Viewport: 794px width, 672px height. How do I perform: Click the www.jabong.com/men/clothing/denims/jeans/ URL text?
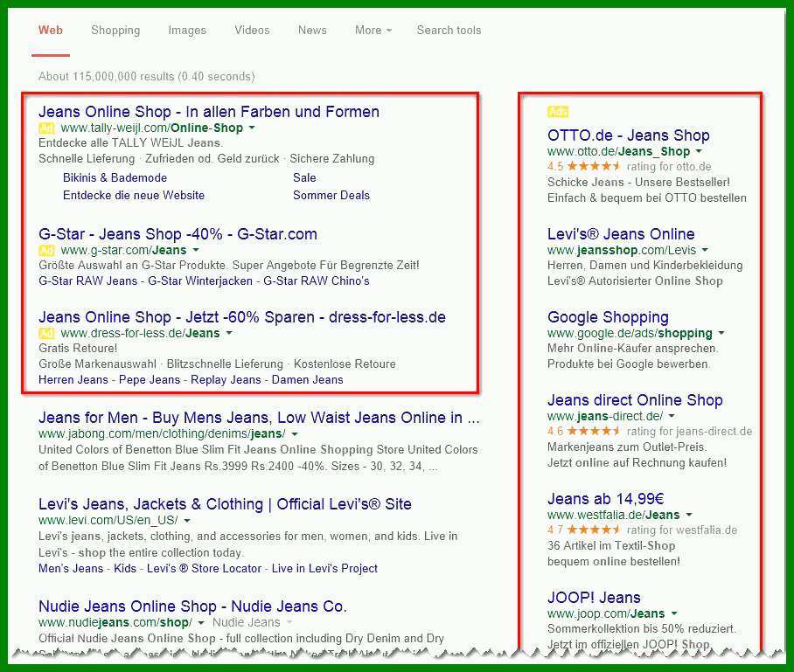pyautogui.click(x=162, y=433)
